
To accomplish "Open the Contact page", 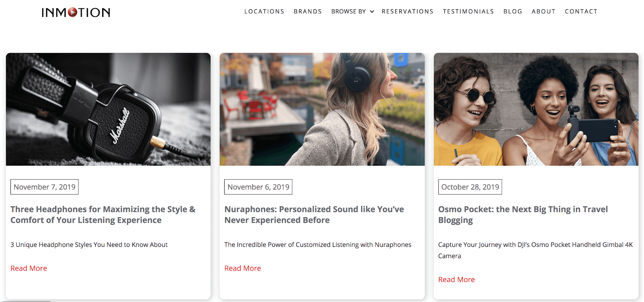I will coord(581,11).
